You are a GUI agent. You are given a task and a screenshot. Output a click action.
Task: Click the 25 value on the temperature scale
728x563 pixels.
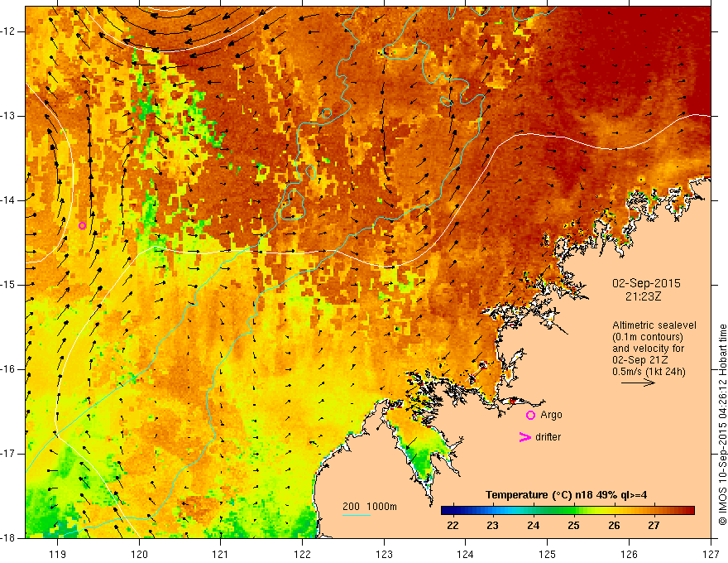573,526
